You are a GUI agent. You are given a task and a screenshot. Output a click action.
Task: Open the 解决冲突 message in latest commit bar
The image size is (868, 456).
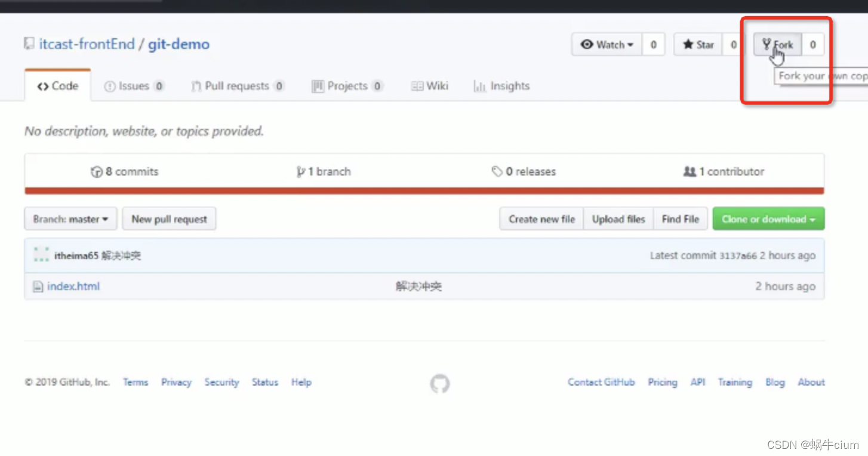(121, 255)
